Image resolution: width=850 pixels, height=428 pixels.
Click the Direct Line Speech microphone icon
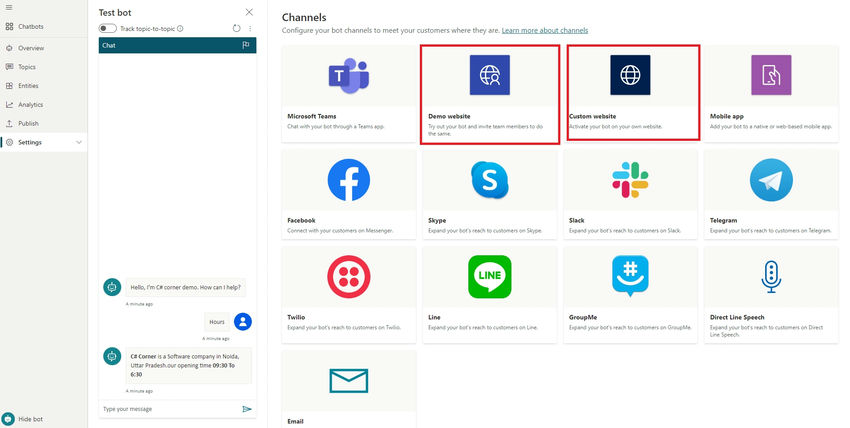[771, 277]
